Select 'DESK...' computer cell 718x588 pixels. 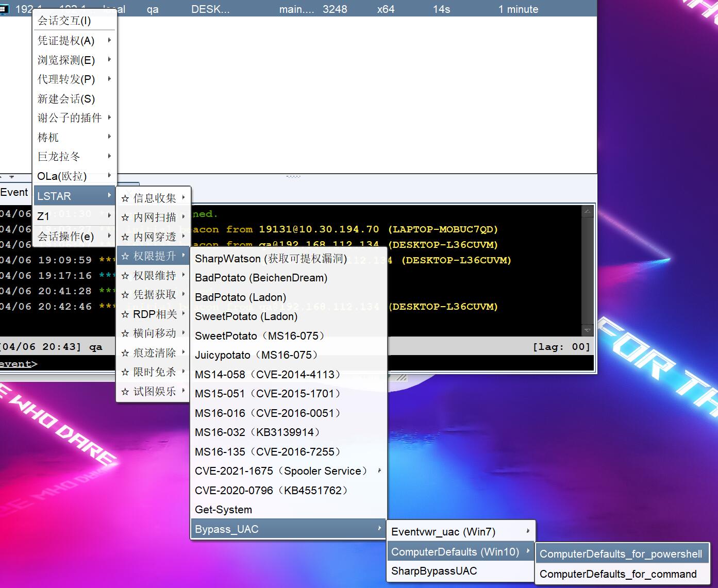click(x=210, y=9)
